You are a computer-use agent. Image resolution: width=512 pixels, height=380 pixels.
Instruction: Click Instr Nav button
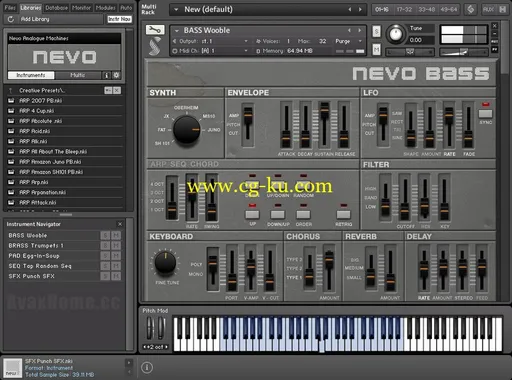pyautogui.click(x=119, y=19)
